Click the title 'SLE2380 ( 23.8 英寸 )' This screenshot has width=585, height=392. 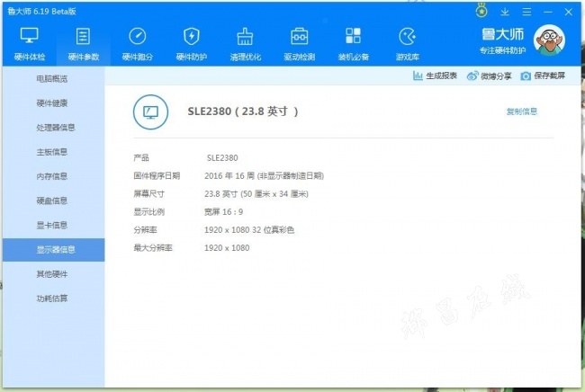pyautogui.click(x=243, y=111)
